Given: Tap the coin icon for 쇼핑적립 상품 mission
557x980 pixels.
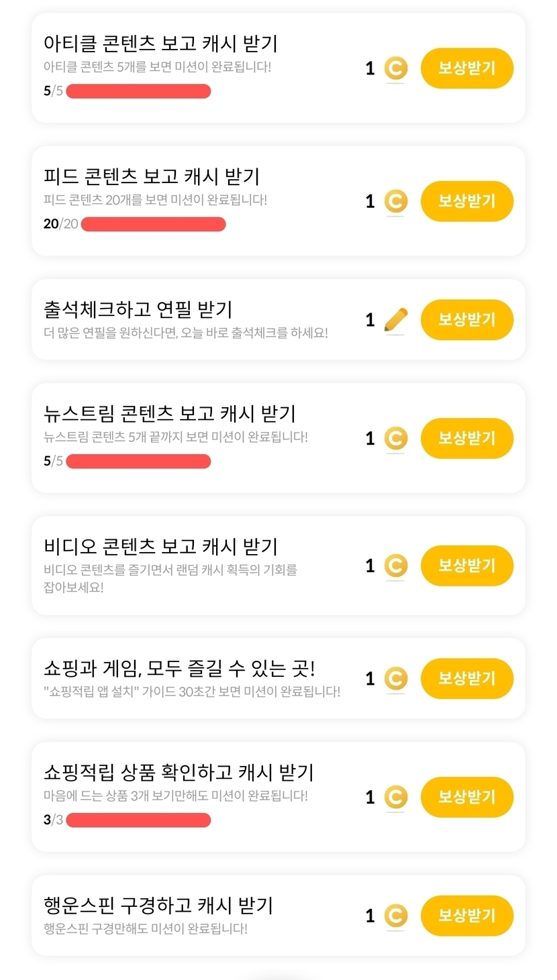Looking at the screenshot, I should [396, 798].
